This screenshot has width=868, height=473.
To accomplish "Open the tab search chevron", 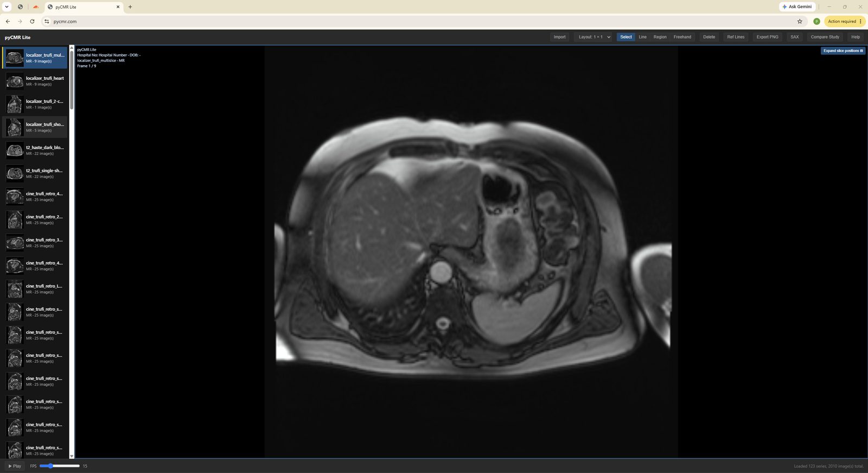I will pyautogui.click(x=7, y=7).
